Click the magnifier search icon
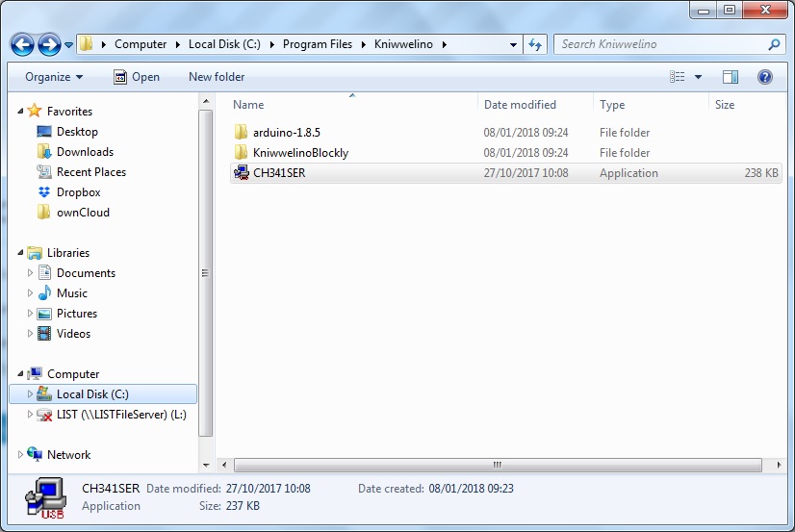Screen dimensions: 795x532 point(774,44)
